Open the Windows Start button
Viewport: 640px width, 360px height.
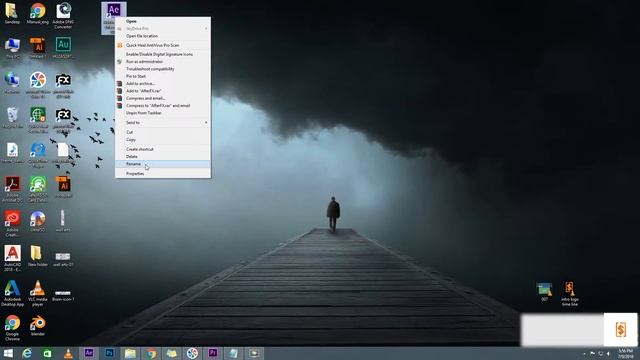tap(8, 353)
